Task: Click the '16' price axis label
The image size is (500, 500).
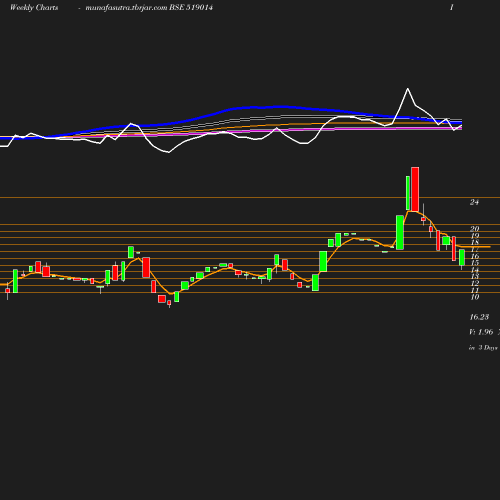Action: (x=475, y=256)
